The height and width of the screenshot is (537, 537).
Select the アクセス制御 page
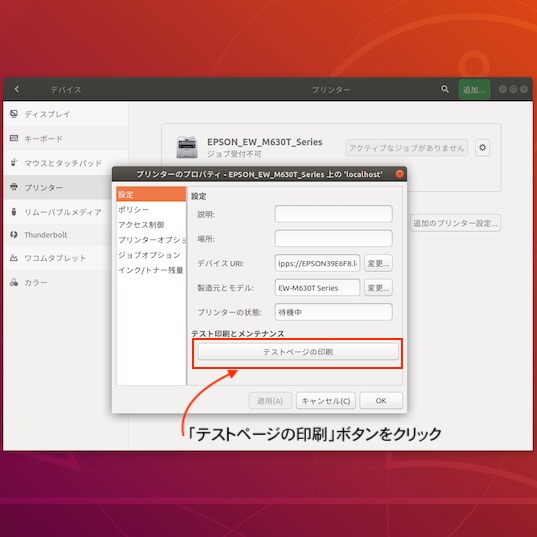[x=151, y=224]
